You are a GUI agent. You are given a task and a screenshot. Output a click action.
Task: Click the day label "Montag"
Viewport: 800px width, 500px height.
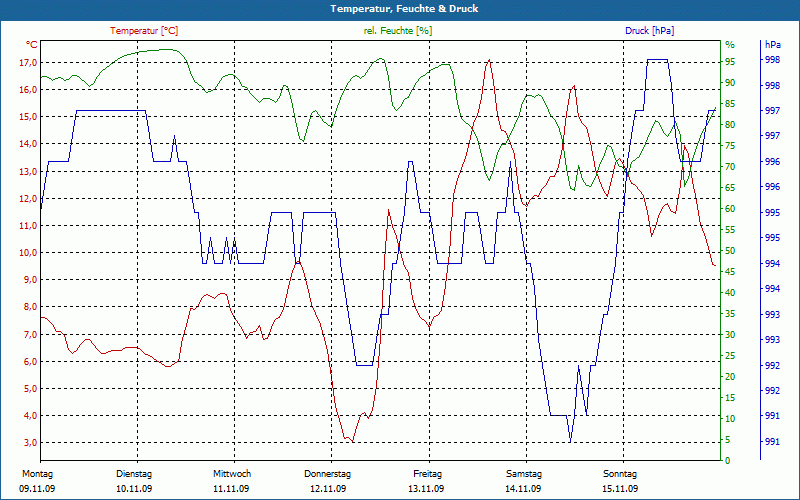[38, 474]
